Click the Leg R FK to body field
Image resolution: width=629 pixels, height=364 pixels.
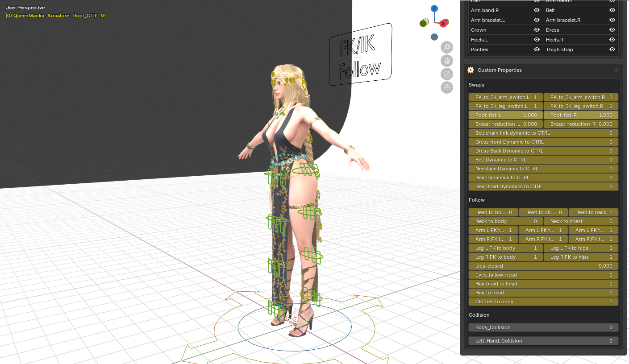coord(506,257)
